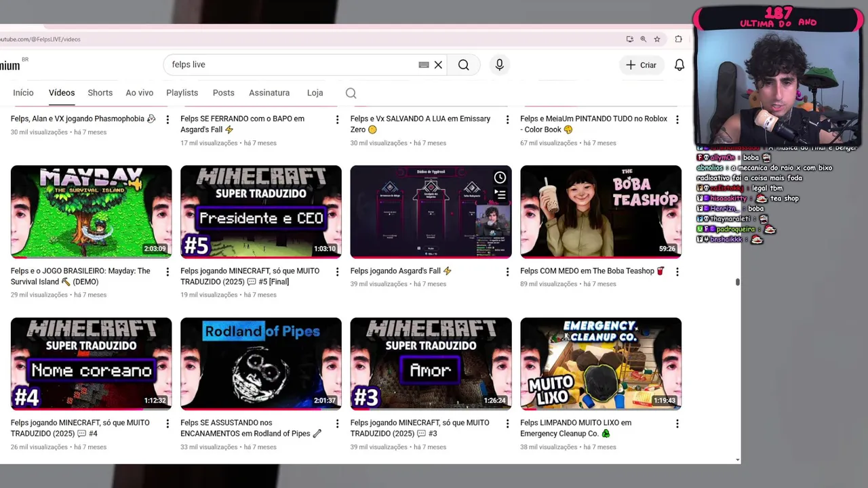868x488 pixels.
Task: Start voice search with microphone icon
Action: pos(499,64)
